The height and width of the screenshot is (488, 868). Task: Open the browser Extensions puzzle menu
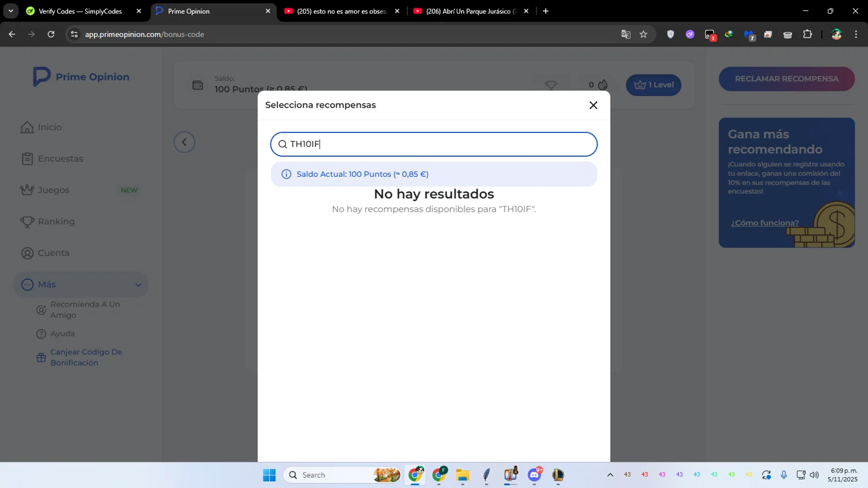[807, 34]
